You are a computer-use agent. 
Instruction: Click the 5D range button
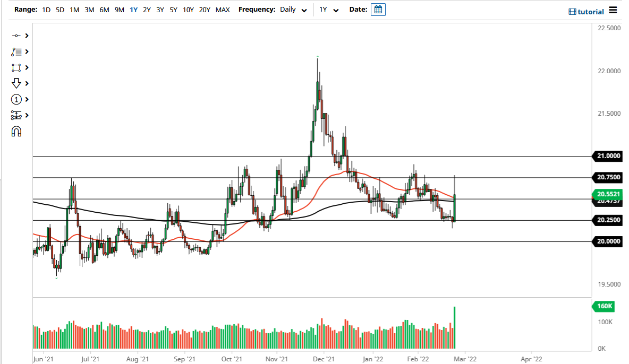[x=59, y=9]
